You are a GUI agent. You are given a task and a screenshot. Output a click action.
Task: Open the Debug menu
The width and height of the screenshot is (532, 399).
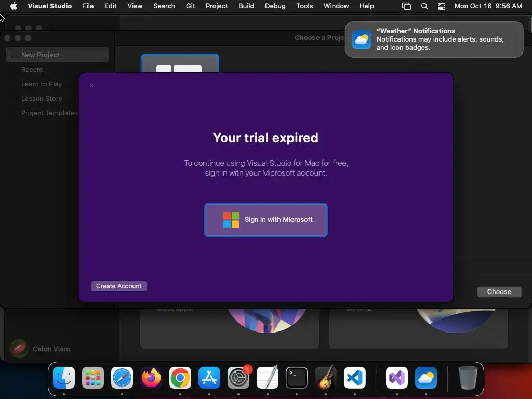click(275, 6)
